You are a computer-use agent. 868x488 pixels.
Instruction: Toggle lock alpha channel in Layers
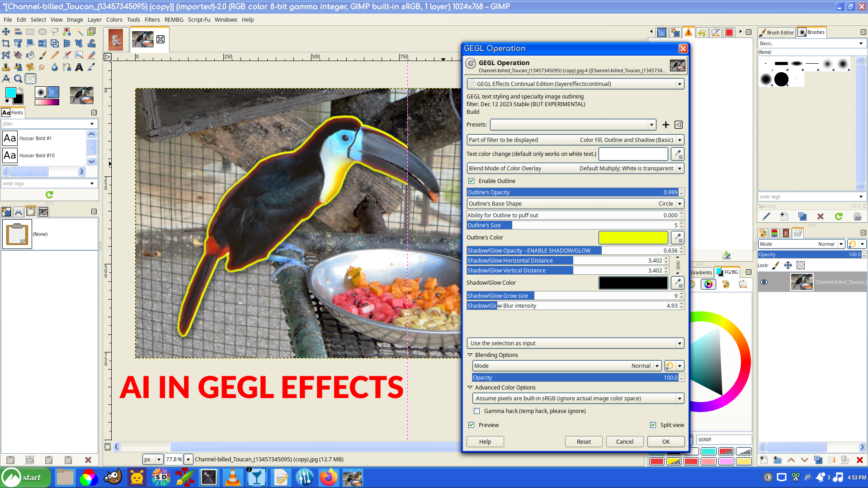point(801,265)
